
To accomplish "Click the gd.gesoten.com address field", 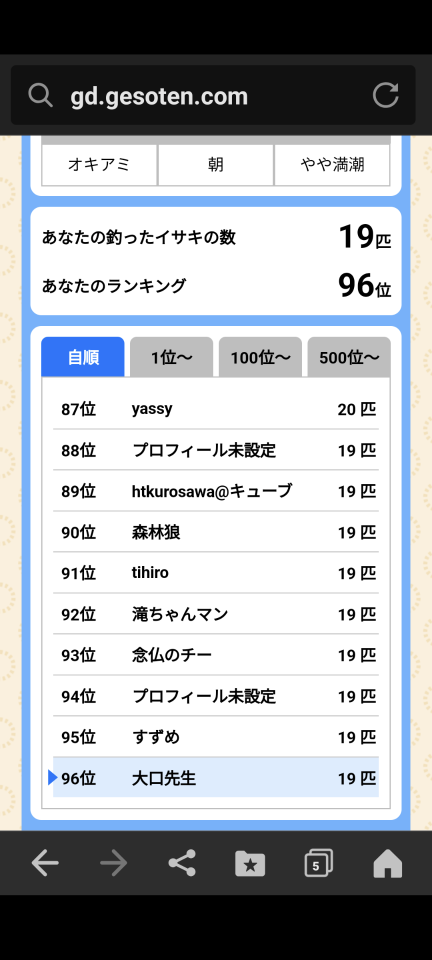I will [x=213, y=96].
